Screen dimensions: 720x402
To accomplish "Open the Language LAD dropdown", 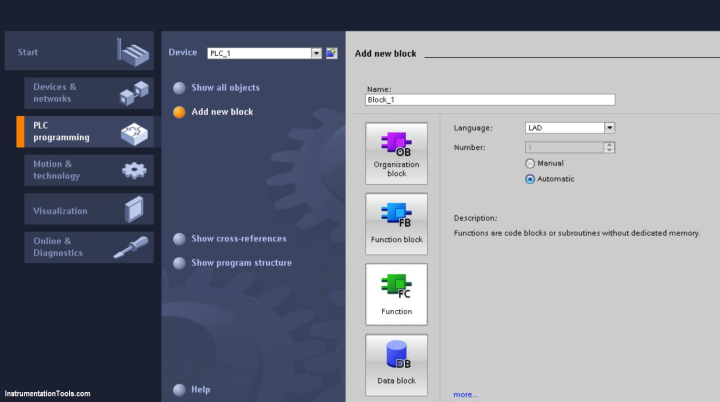I will coord(609,128).
